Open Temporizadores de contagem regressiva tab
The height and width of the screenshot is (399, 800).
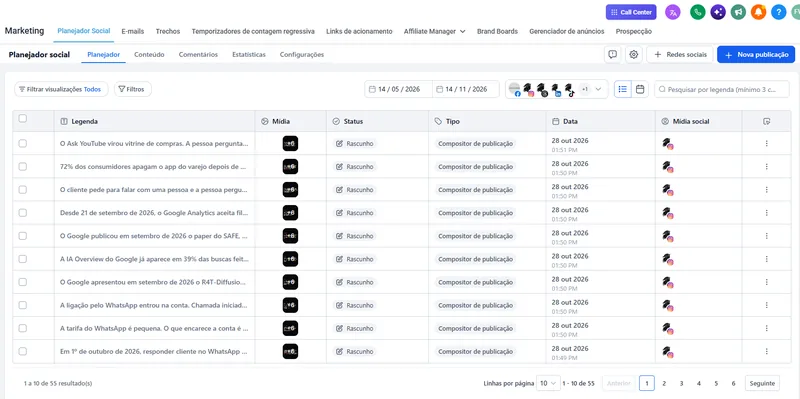point(253,31)
